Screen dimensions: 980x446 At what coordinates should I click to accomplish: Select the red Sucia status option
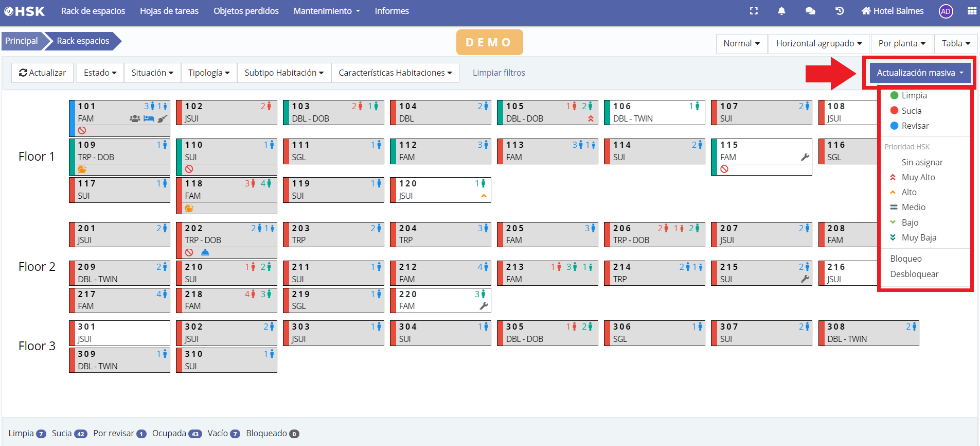(911, 111)
